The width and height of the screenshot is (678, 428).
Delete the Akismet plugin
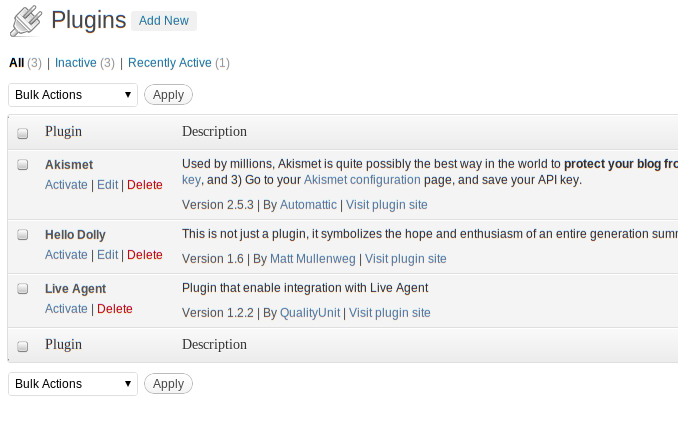[145, 185]
